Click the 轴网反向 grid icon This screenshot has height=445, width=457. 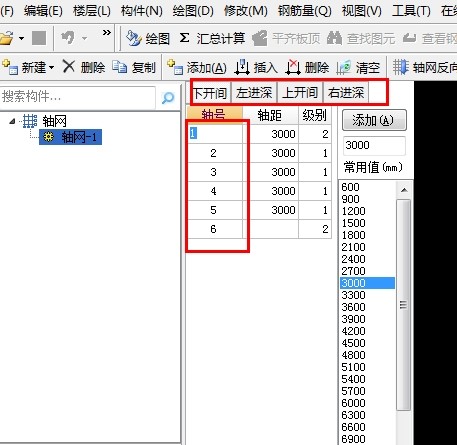pos(400,67)
